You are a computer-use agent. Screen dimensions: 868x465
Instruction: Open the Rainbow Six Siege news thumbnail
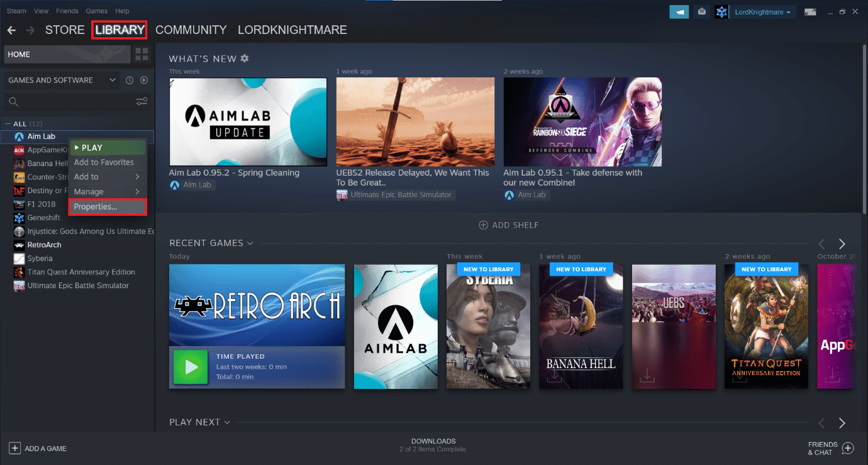pyautogui.click(x=582, y=121)
